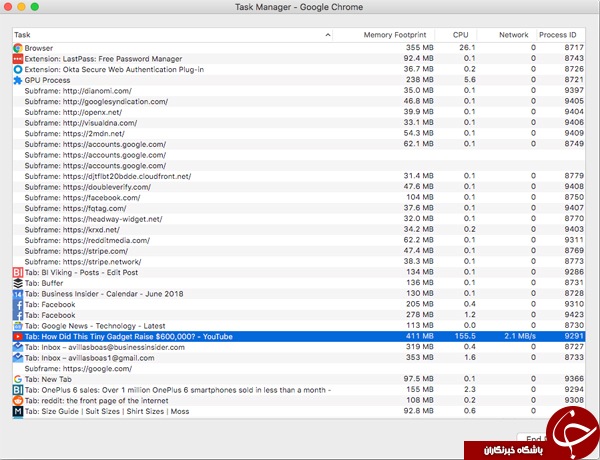This screenshot has width=600, height=460.
Task: Click the LastPass extension icon
Action: click(x=18, y=59)
